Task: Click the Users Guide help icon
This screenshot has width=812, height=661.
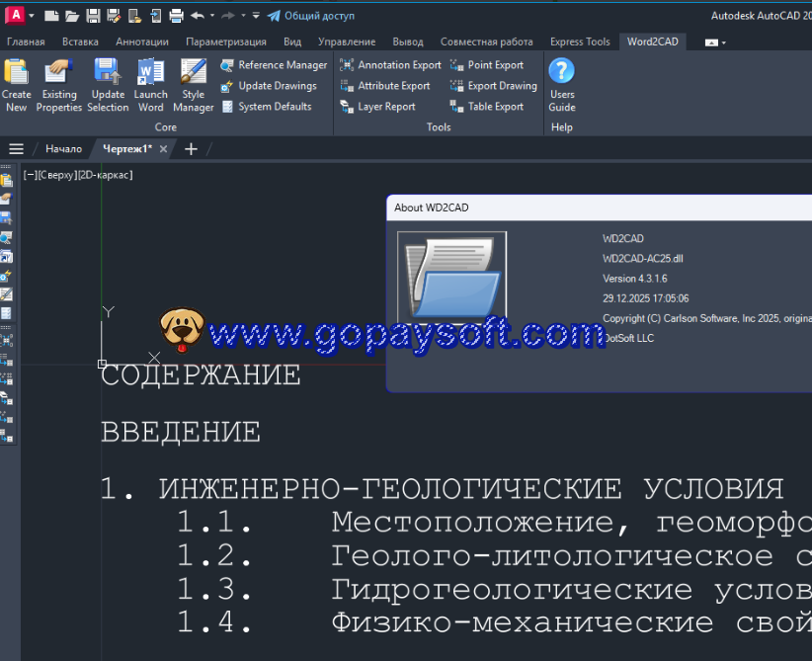Action: 561,85
